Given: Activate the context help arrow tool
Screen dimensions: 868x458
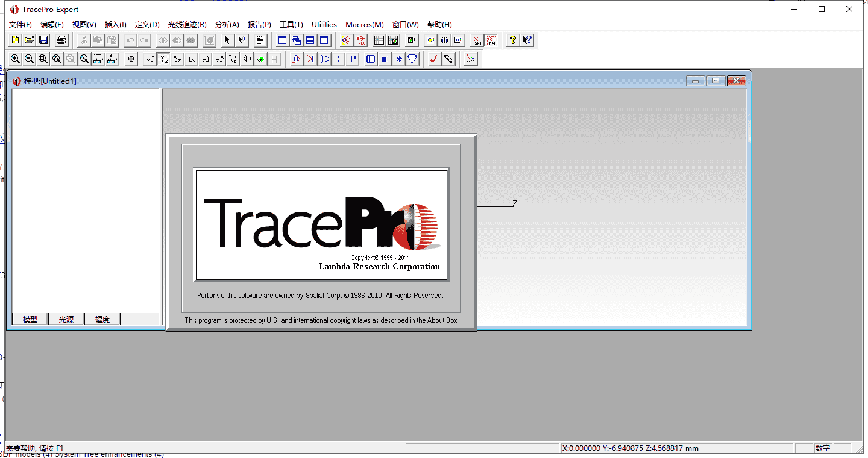Looking at the screenshot, I should click(x=526, y=40).
